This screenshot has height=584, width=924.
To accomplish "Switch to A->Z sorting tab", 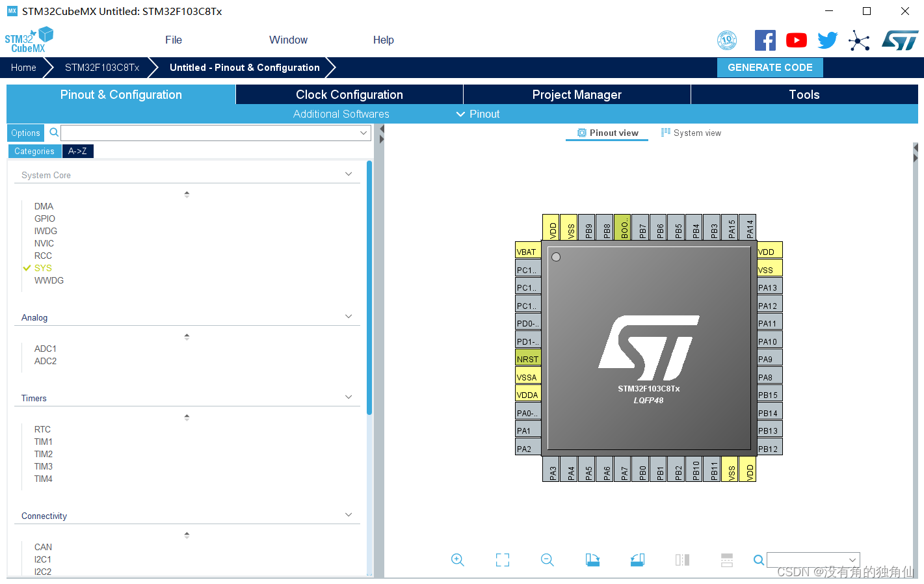I will (77, 151).
